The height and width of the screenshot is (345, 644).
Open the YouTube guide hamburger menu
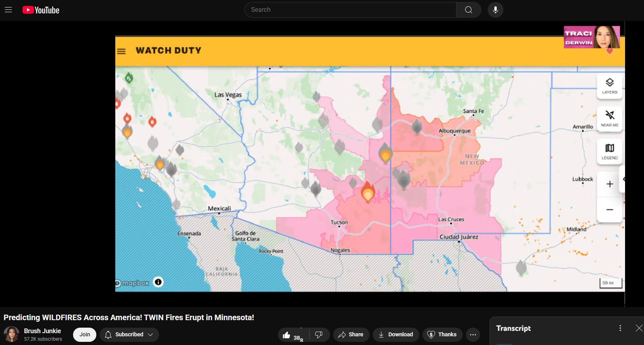[8, 10]
